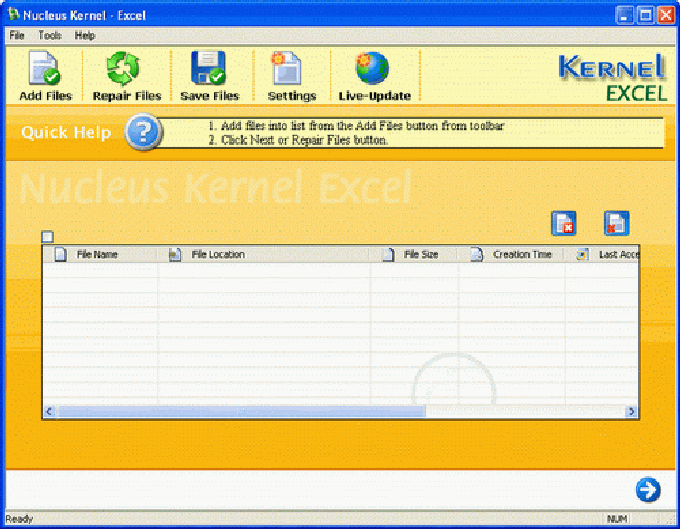Minimize the Nucleus Kernel window
This screenshot has height=529, width=680.
pyautogui.click(x=624, y=16)
